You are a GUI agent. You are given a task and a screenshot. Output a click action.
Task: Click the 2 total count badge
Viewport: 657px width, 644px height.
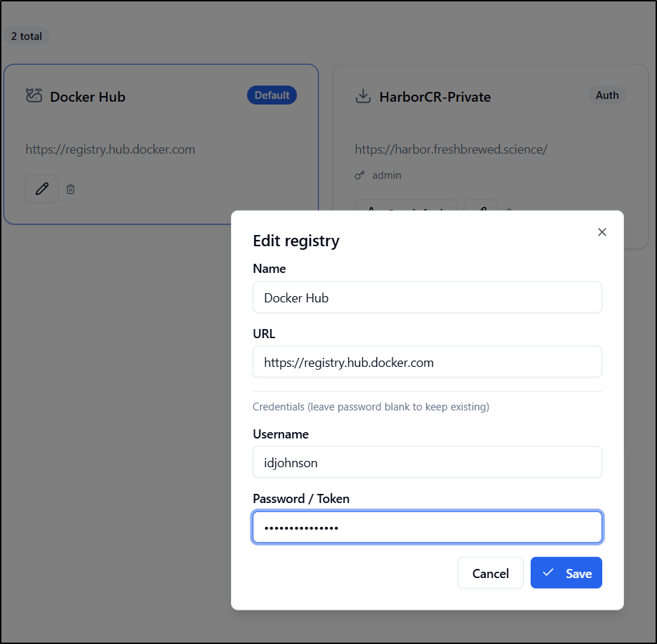click(x=27, y=36)
